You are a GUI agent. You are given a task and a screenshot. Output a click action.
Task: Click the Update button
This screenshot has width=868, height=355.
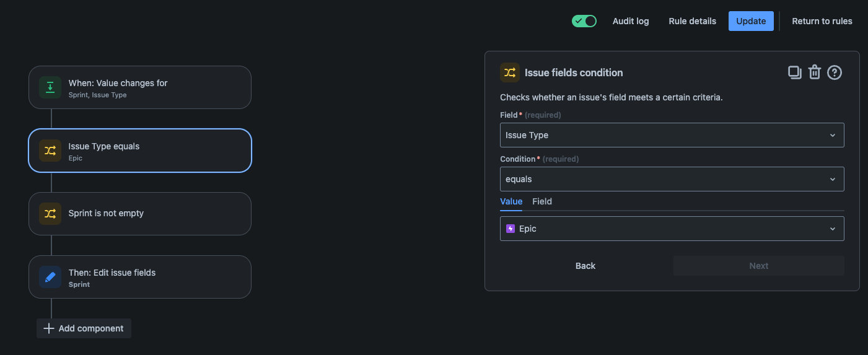pyautogui.click(x=751, y=21)
